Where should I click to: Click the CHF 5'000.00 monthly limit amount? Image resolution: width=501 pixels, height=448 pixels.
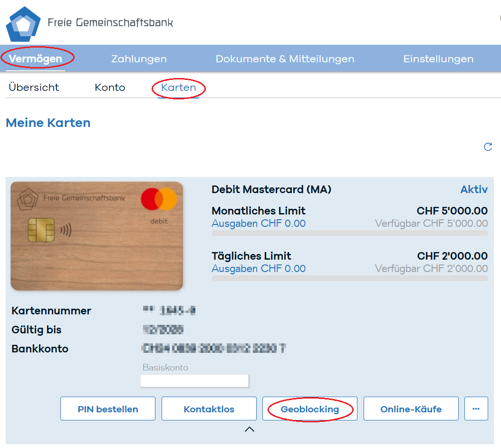tap(452, 211)
